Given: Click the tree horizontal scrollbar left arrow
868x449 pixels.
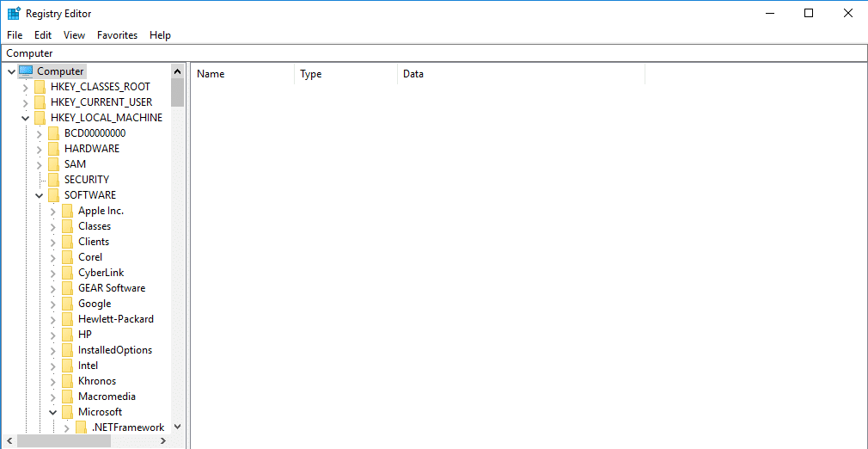Looking at the screenshot, I should click(10, 440).
